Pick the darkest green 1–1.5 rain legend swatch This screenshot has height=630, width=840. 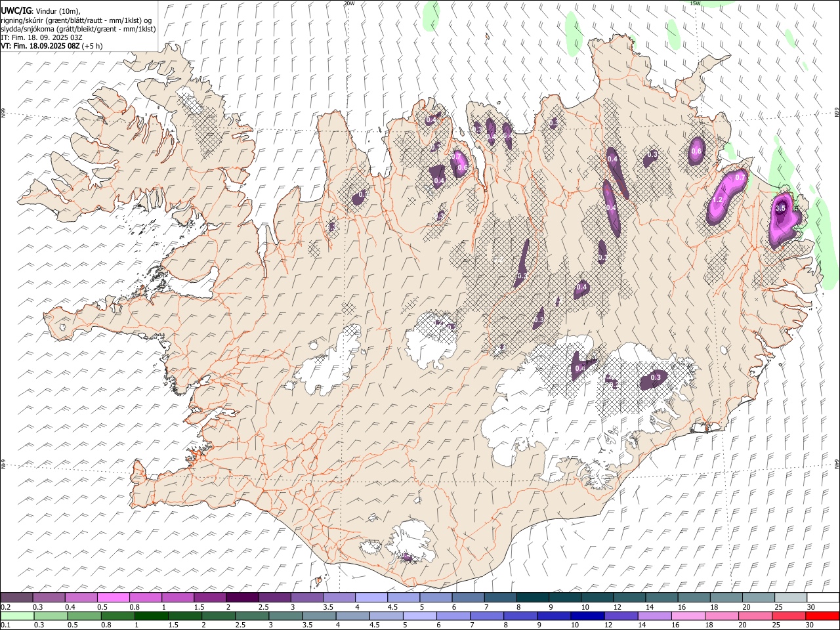(151, 616)
